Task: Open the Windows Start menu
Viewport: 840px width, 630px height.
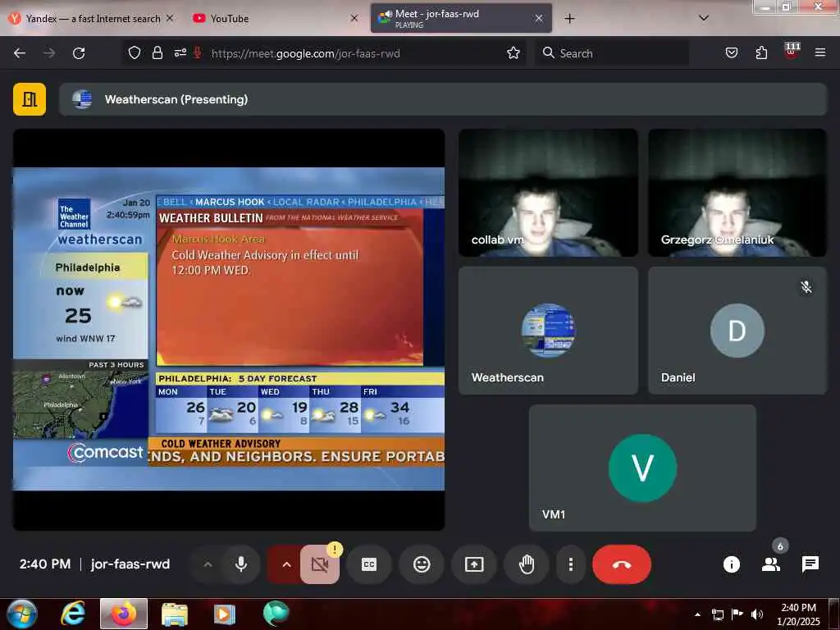Action: (x=22, y=614)
